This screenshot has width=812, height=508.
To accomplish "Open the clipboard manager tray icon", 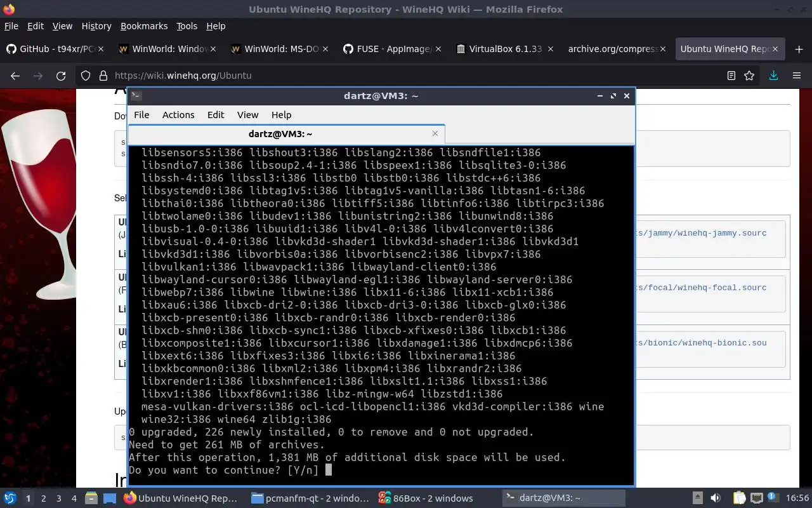I will click(739, 498).
